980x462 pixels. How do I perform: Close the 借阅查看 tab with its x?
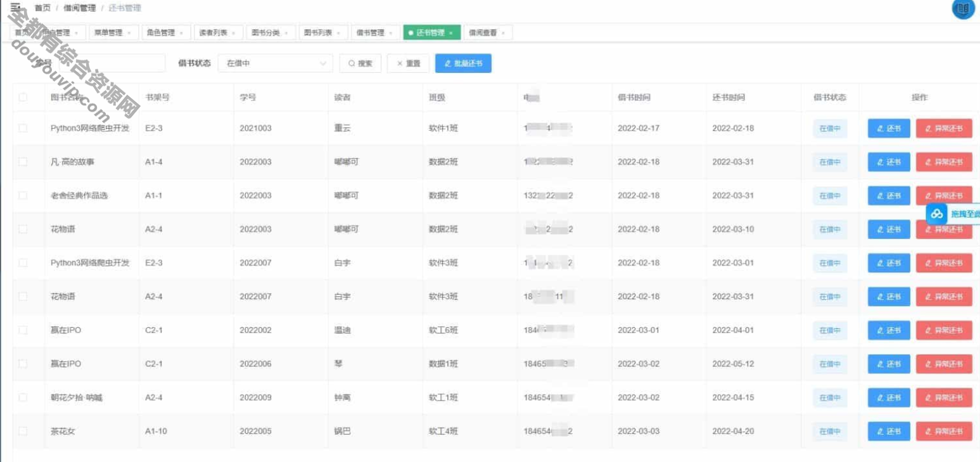(503, 33)
